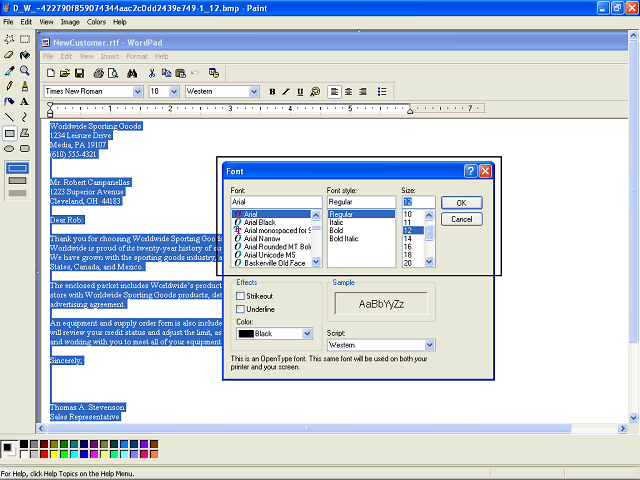Click the WordPad Open folder icon
This screenshot has height=480, width=640.
[64, 73]
